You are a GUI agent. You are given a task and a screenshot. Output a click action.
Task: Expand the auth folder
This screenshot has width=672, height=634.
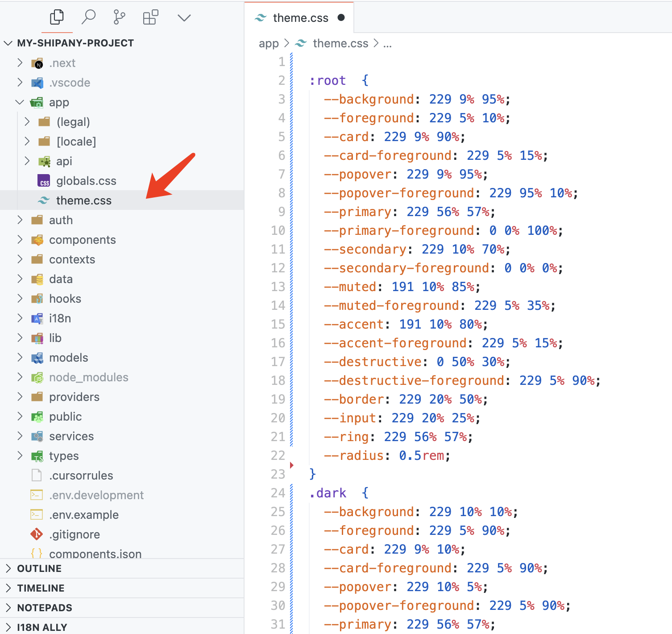click(x=20, y=220)
